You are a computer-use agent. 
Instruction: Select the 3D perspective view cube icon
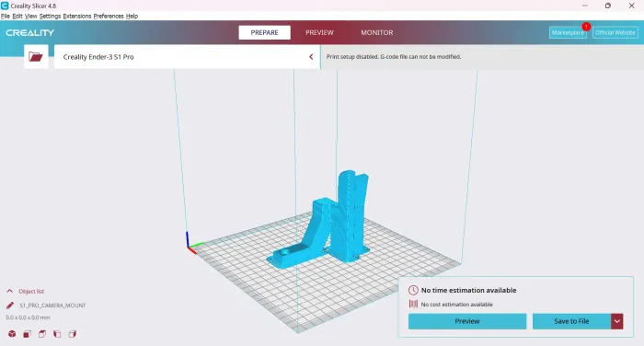tap(12, 334)
